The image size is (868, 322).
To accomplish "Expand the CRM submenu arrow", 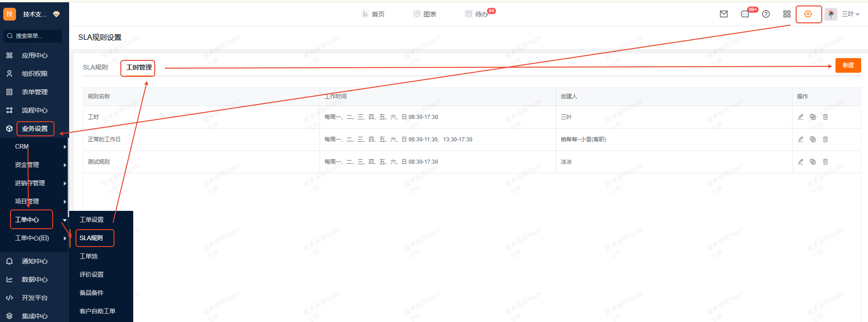I will point(65,147).
